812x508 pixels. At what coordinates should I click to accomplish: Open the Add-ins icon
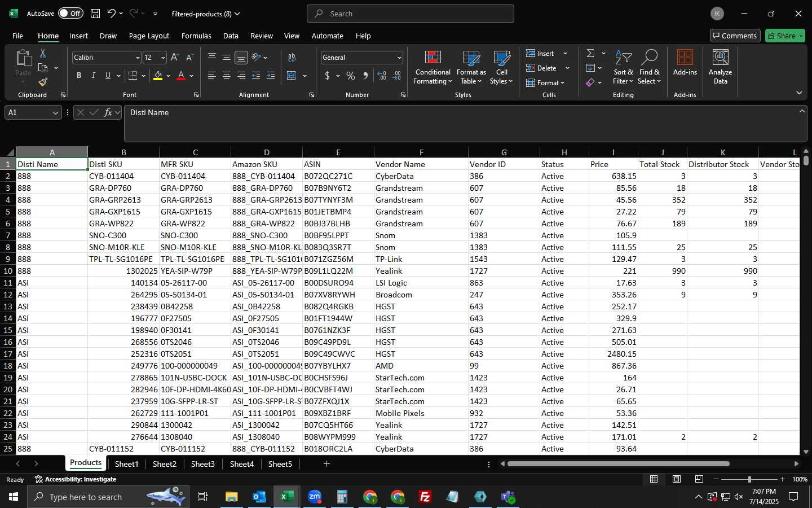(x=685, y=63)
